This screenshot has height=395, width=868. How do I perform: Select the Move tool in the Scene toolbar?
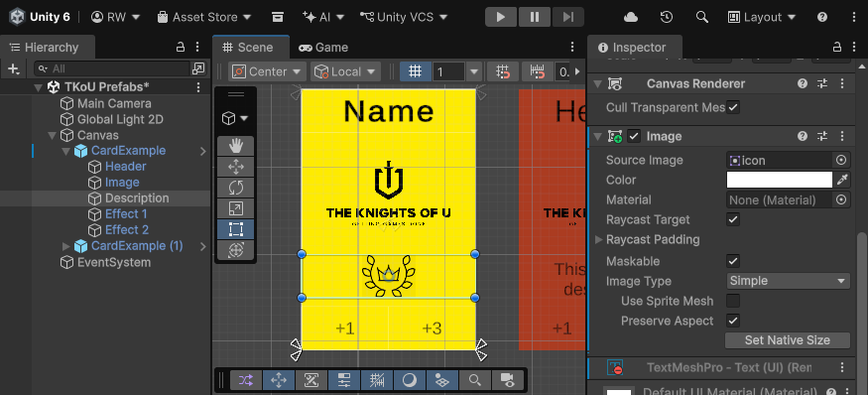[236, 167]
